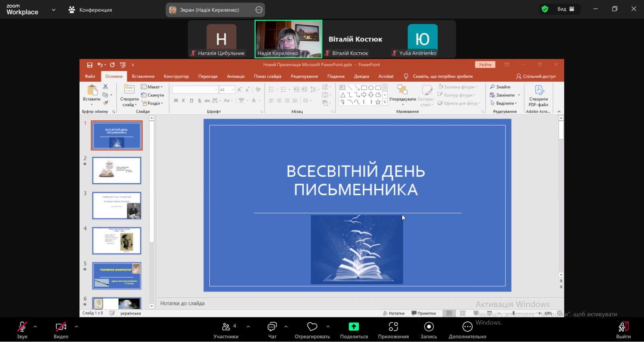Click the green Share screen icon
The image size is (644, 342).
point(353,327)
